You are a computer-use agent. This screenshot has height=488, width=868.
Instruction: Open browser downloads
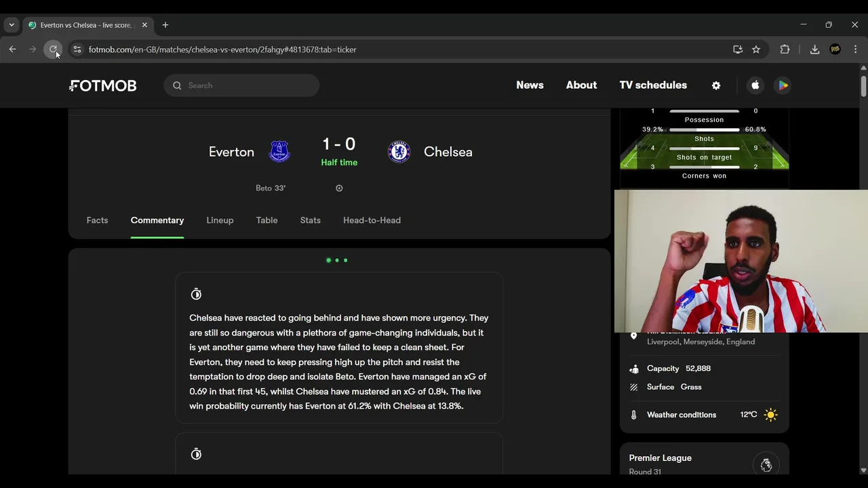coord(814,49)
